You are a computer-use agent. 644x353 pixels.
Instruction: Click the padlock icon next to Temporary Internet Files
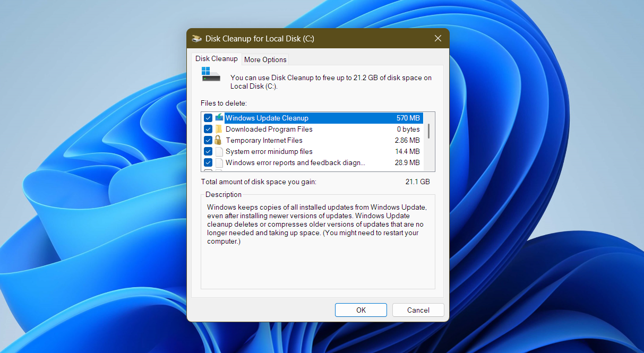coord(219,140)
